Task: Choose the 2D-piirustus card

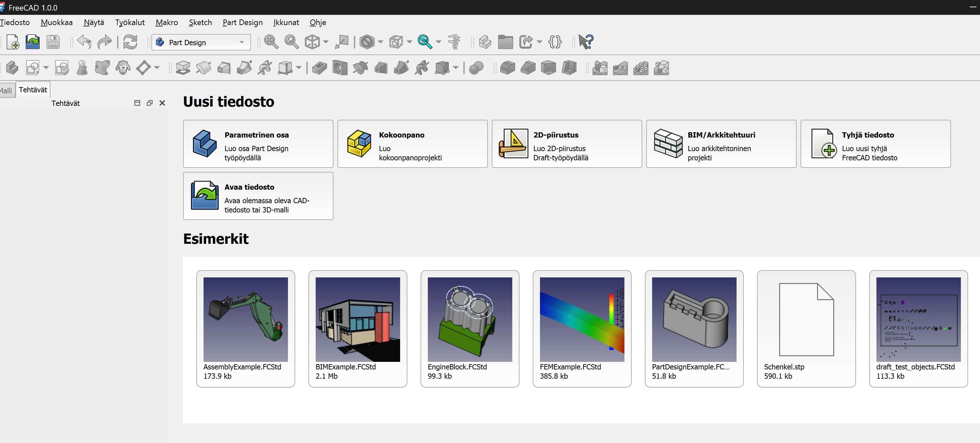Action: click(566, 144)
